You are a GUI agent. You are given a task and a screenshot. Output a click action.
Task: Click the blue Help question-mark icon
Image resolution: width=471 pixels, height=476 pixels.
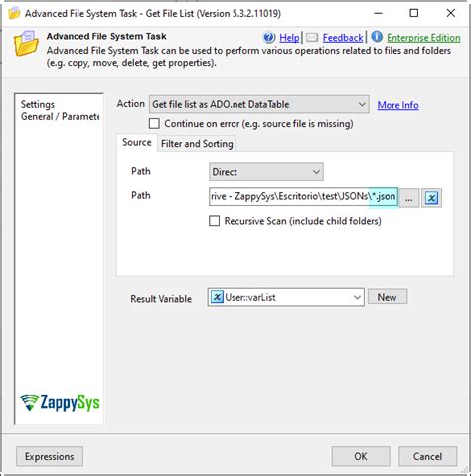269,37
